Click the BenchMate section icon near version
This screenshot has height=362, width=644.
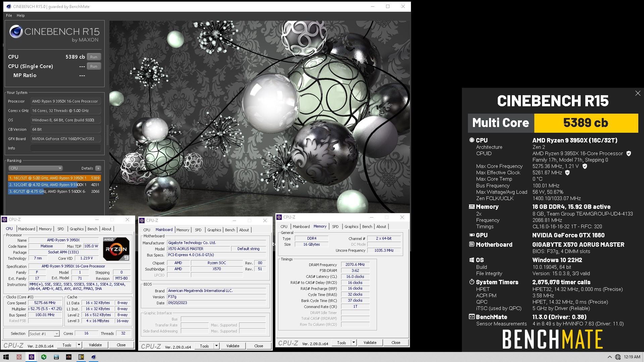(472, 317)
